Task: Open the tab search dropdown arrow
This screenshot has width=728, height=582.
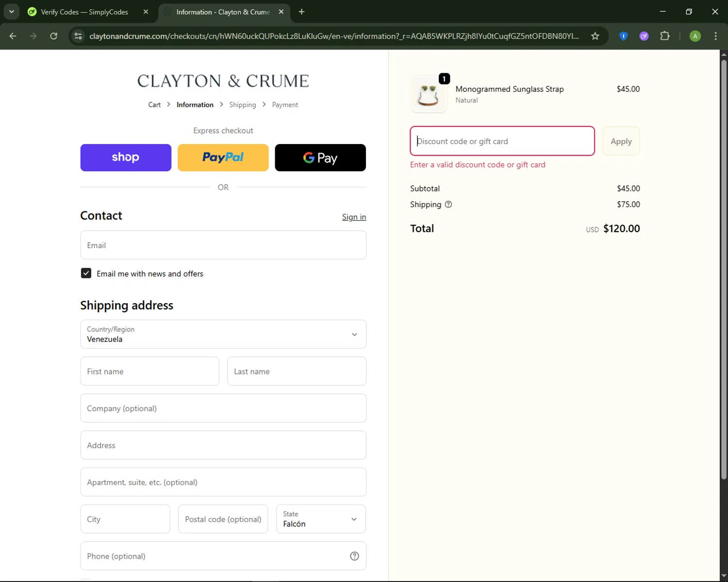Action: (x=12, y=12)
